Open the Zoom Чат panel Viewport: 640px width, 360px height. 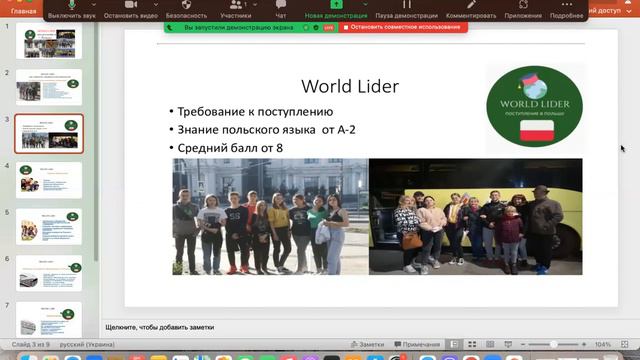point(281,10)
